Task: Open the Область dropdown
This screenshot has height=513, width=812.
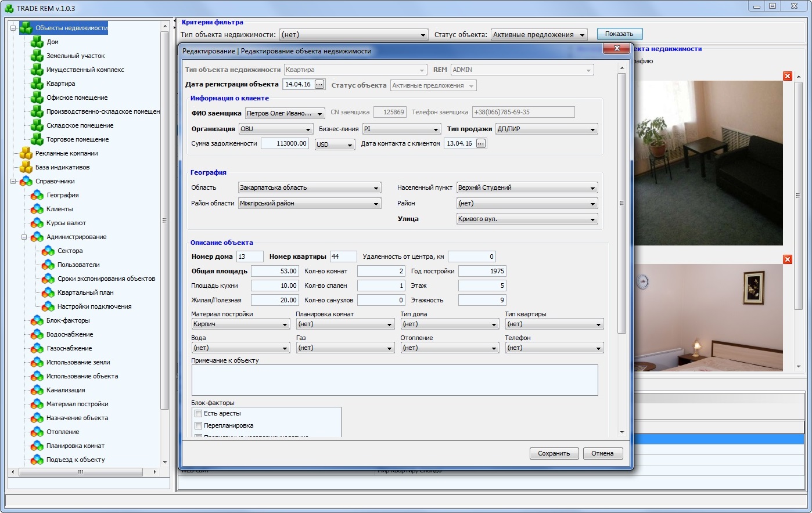Action: (x=376, y=188)
